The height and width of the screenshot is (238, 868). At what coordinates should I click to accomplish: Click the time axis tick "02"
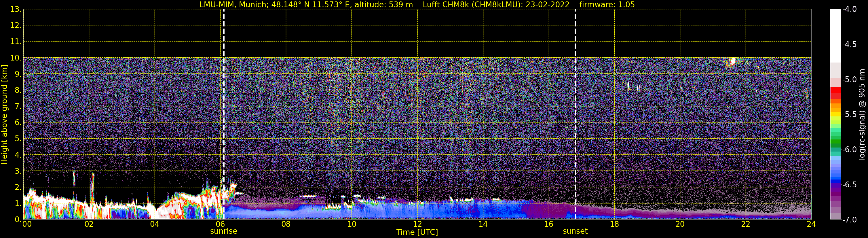tap(89, 224)
